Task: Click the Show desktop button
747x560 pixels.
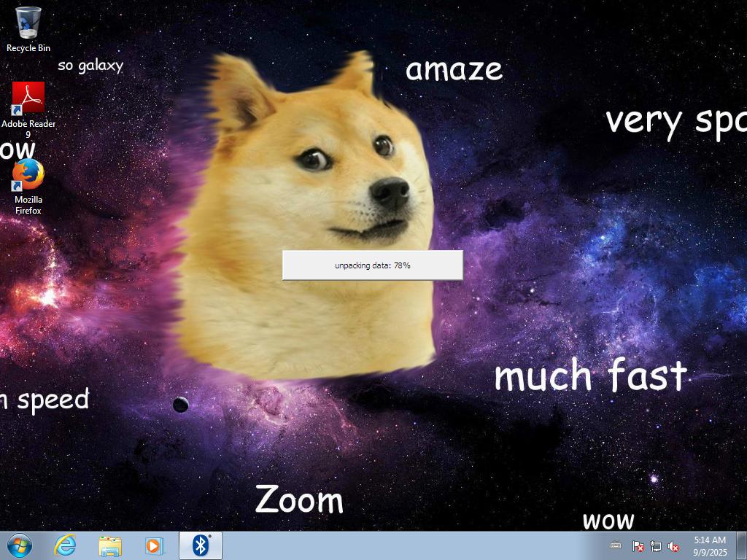Action: click(x=742, y=545)
